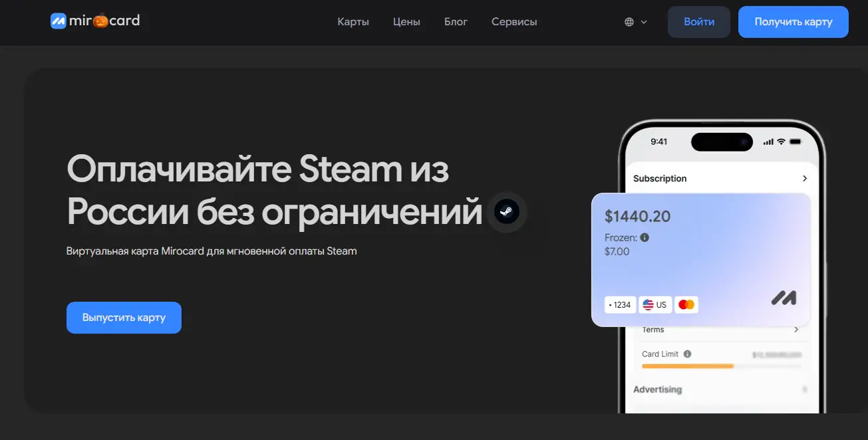Click the globe language icon
The height and width of the screenshot is (440, 868).
click(629, 22)
